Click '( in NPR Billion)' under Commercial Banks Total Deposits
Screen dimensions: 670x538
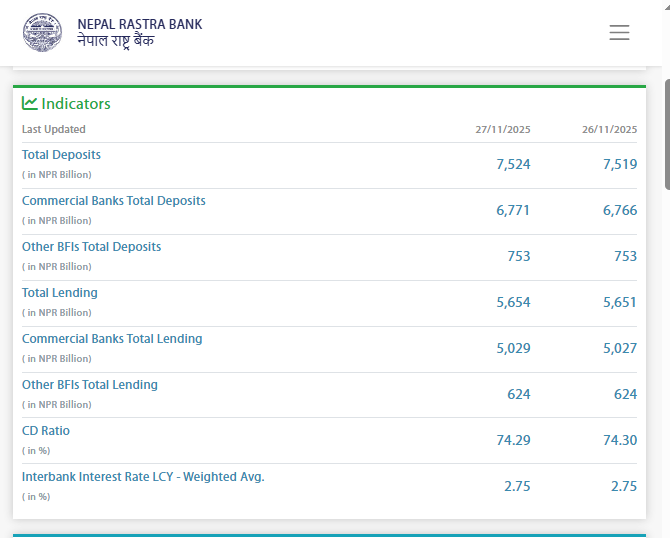click(57, 221)
